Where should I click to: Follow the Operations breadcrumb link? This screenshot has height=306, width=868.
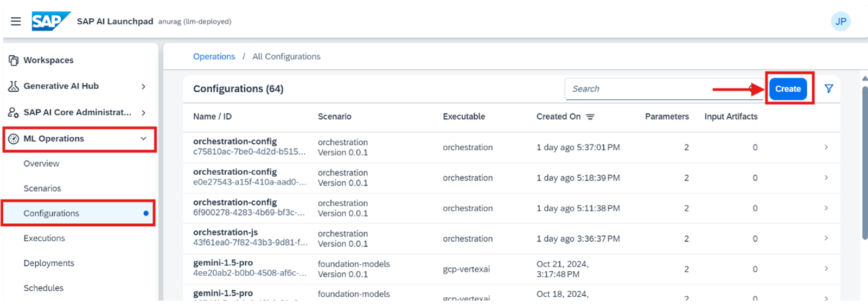[214, 56]
